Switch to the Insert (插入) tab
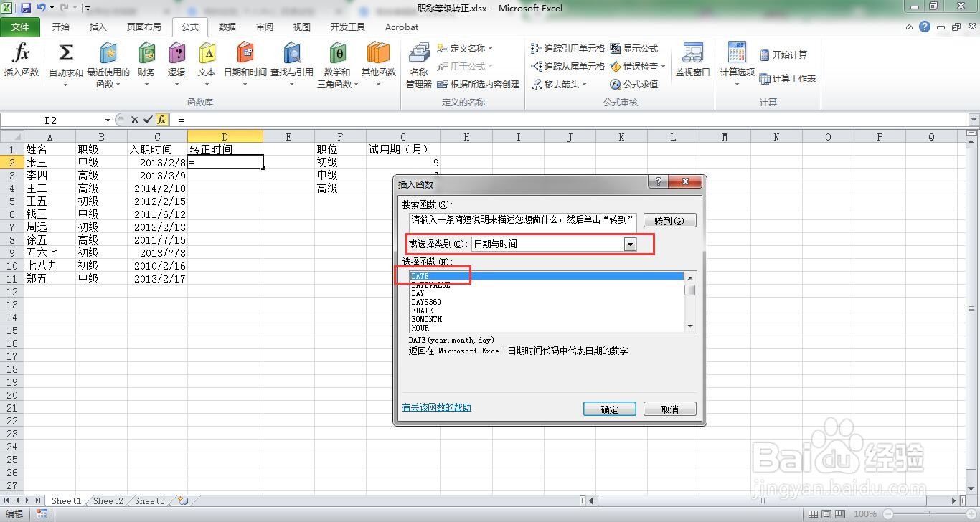The height and width of the screenshot is (522, 980). click(98, 27)
